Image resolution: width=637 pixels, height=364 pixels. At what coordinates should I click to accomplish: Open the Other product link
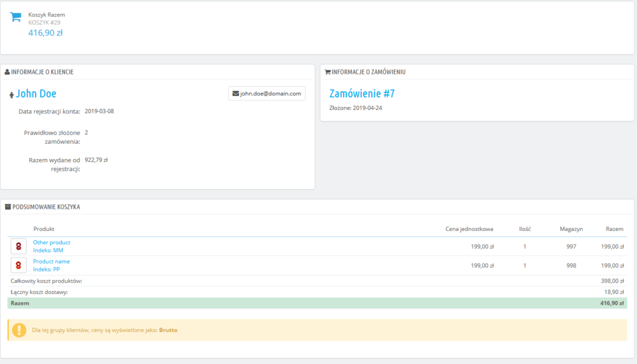point(52,242)
